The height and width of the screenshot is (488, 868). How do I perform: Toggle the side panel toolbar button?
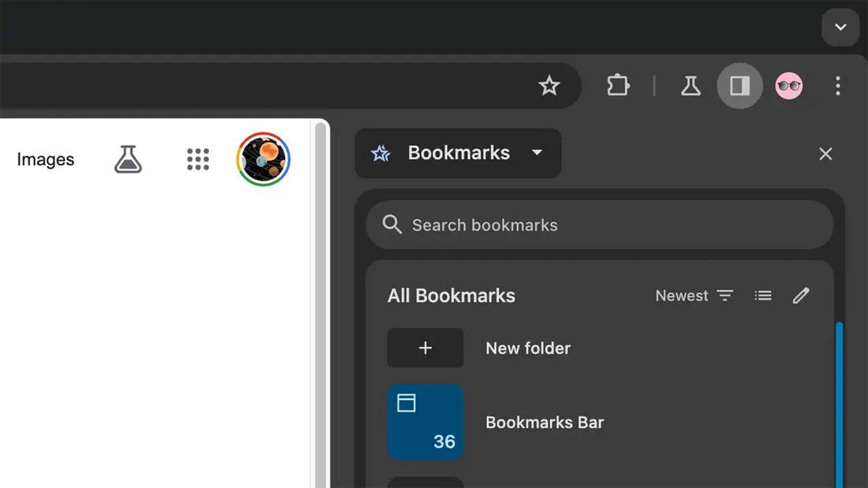pos(739,86)
